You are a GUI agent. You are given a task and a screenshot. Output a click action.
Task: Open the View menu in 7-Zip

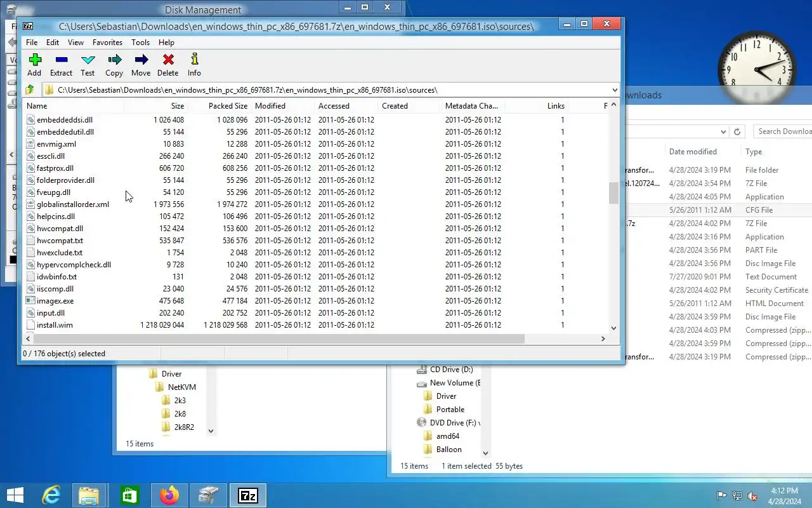pyautogui.click(x=75, y=43)
